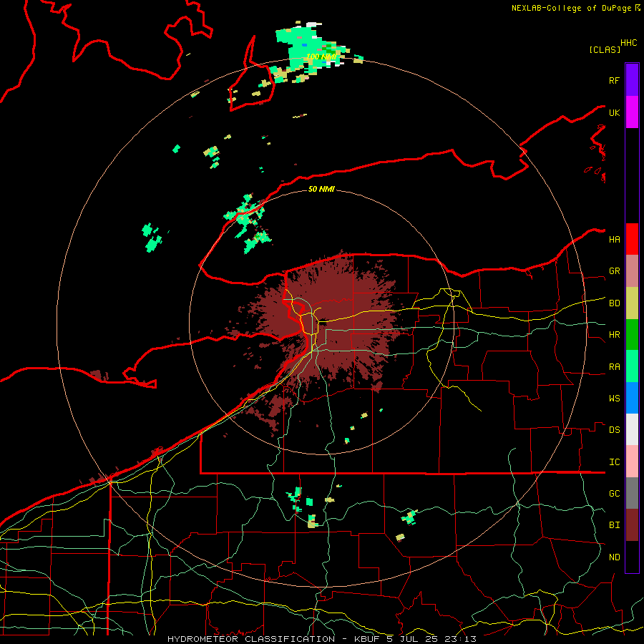
Task: Click the '[CLAS]' units label
Action: (x=605, y=50)
